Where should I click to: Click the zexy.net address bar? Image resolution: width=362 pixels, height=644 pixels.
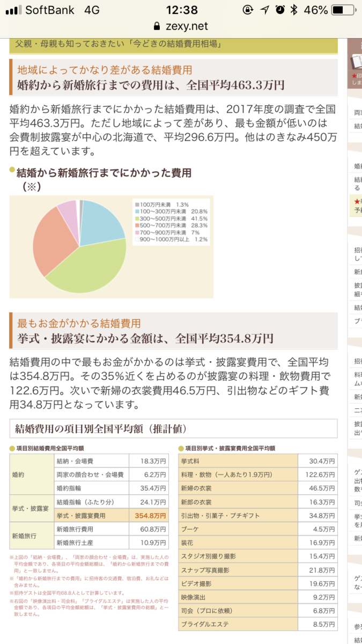(181, 26)
